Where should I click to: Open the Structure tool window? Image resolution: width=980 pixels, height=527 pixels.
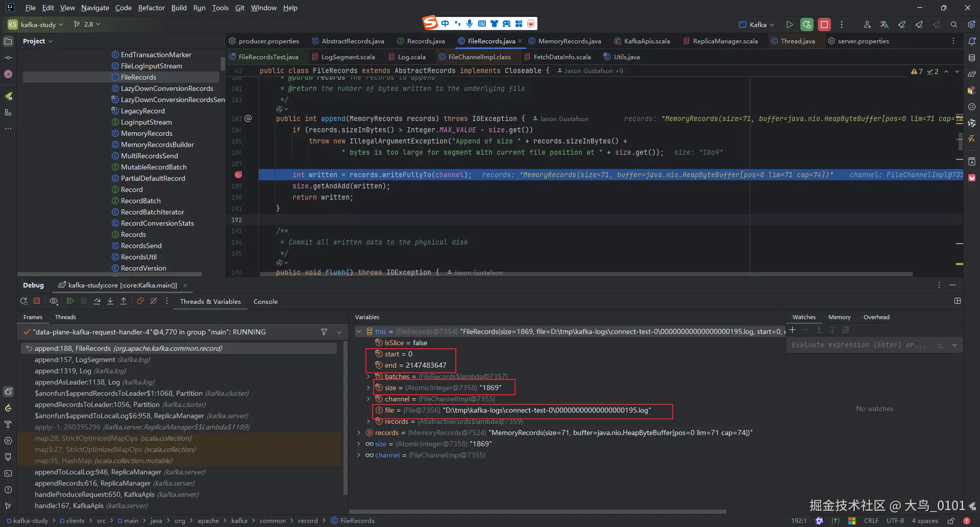[x=8, y=112]
